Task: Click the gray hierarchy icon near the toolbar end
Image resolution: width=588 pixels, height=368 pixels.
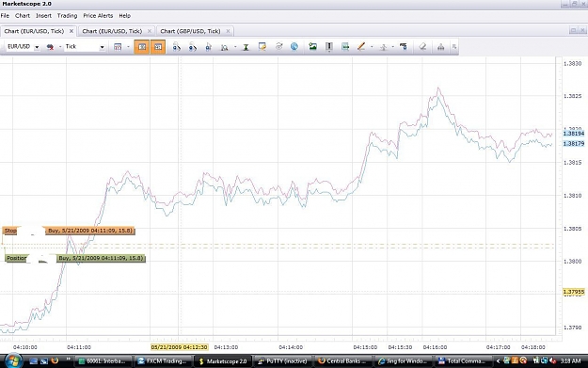Action: [440, 47]
